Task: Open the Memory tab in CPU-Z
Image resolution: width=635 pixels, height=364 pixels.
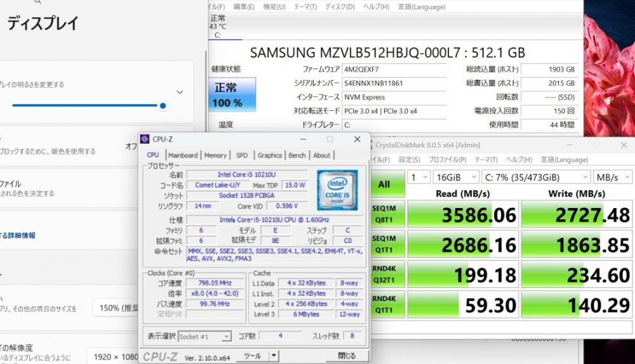Action: (x=215, y=155)
